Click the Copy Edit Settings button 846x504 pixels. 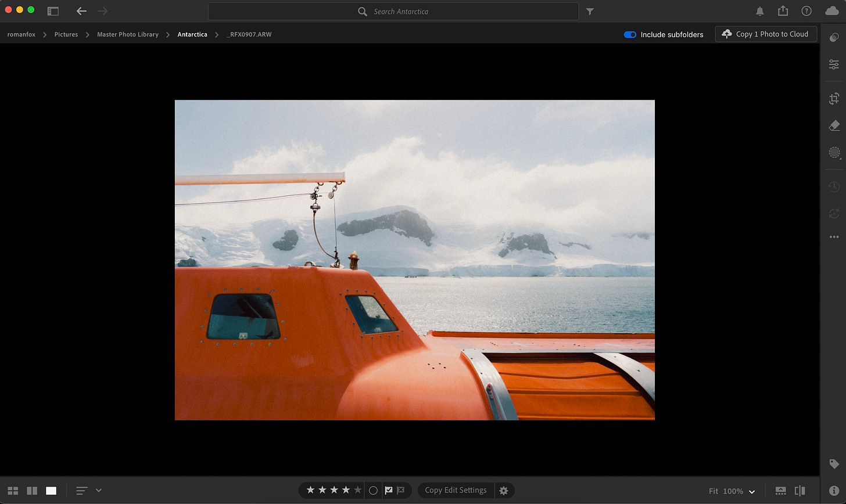456,490
